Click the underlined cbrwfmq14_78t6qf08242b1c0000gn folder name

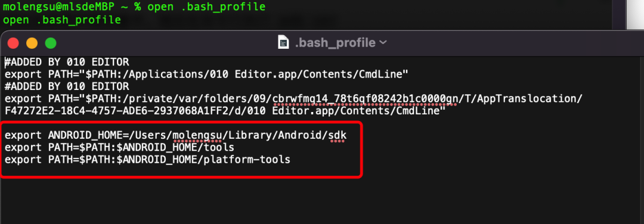[x=359, y=99]
